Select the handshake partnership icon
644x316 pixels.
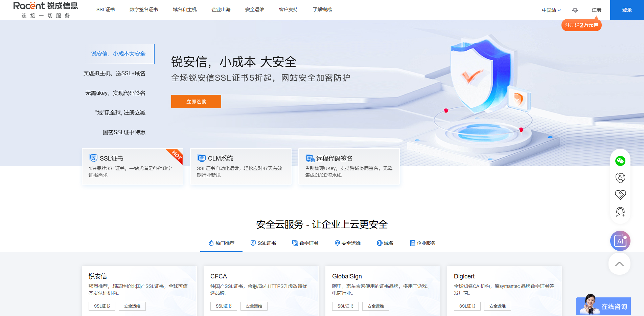pos(620,194)
